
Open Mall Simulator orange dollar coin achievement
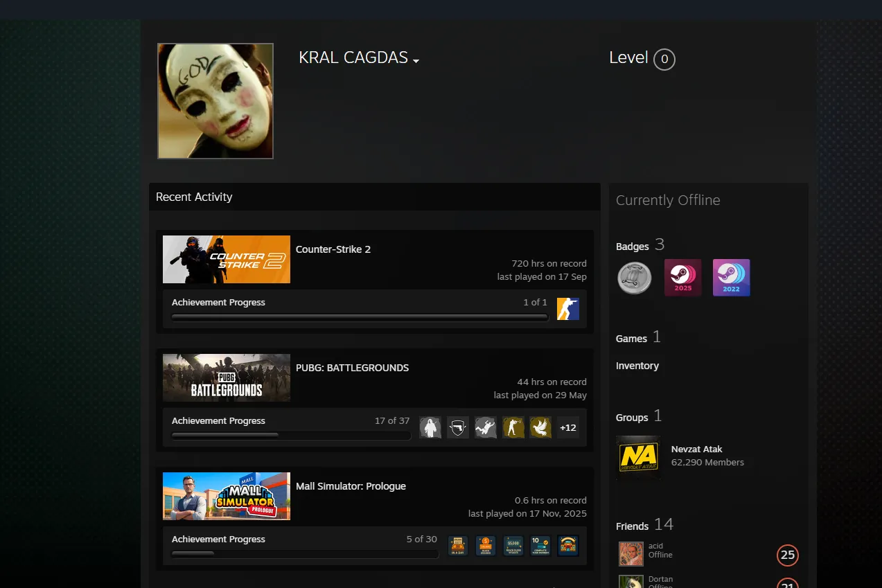coord(486,546)
